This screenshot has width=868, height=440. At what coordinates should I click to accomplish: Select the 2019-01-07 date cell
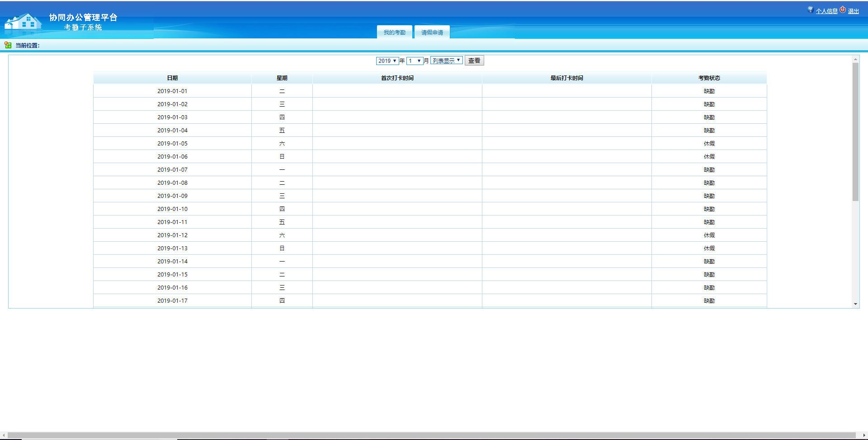(x=172, y=170)
